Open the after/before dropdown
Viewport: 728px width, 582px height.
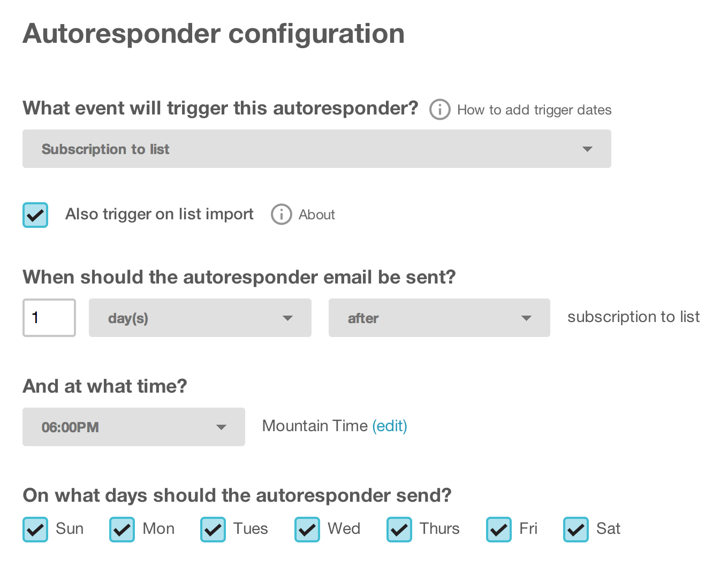click(x=439, y=318)
